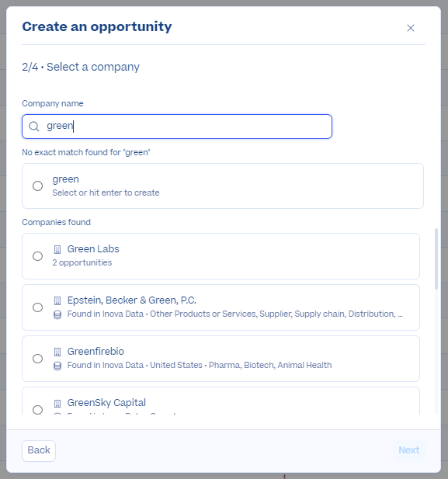Click the Green Labs company name
The image size is (448, 479).
(93, 249)
